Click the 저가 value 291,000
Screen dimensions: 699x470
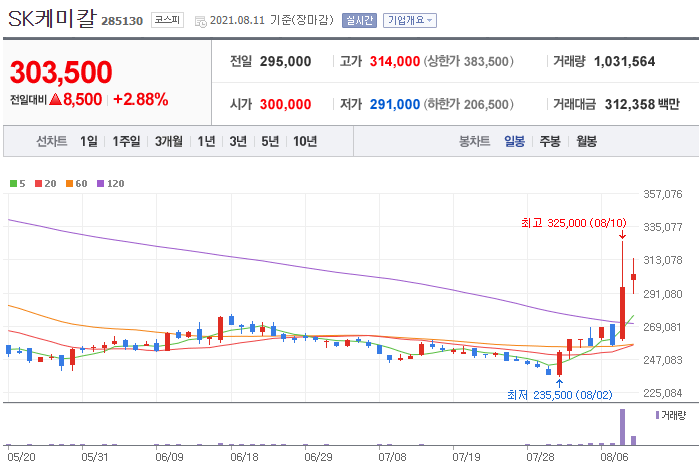[x=395, y=104]
